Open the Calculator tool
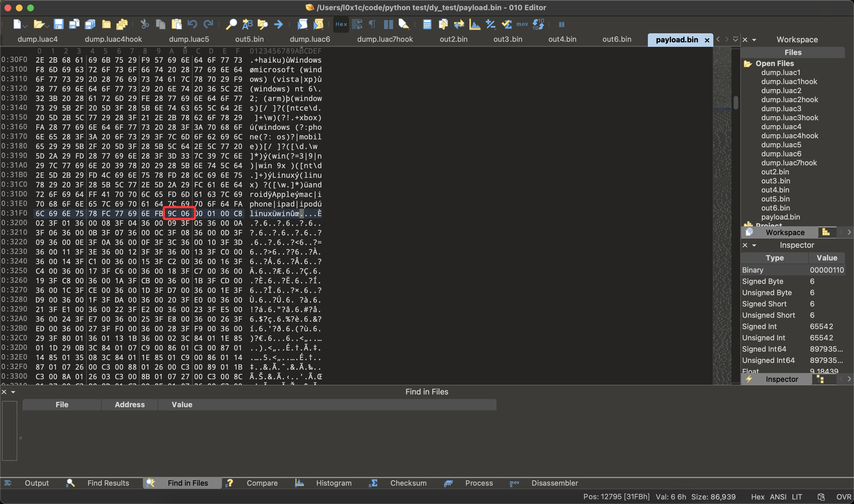Viewport: 854px width, 504px height. (427, 24)
